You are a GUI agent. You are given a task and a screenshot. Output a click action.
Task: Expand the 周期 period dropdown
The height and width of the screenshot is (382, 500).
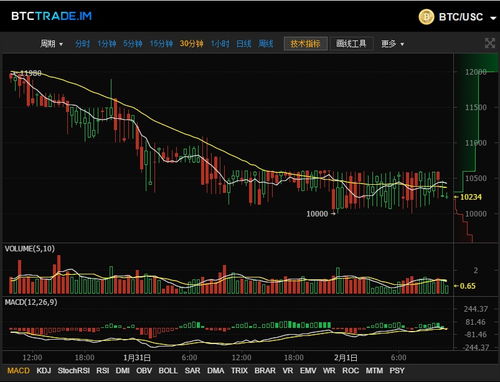51,44
